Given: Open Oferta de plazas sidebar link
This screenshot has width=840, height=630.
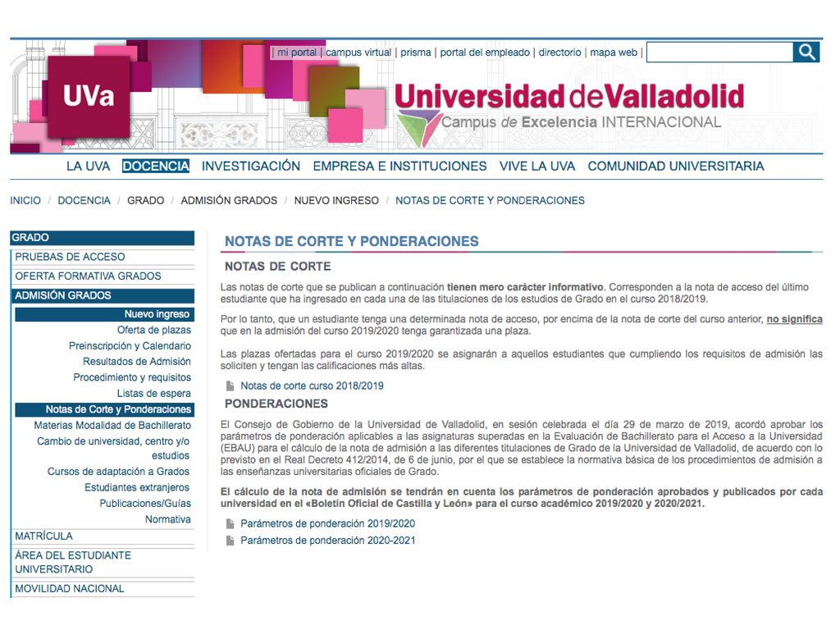Looking at the screenshot, I should tap(154, 330).
